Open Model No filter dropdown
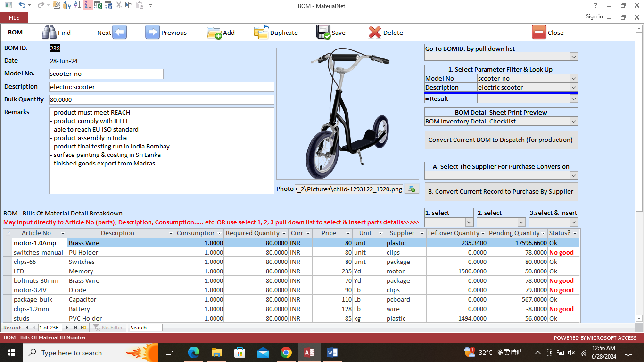This screenshot has width=644, height=362. click(x=574, y=78)
